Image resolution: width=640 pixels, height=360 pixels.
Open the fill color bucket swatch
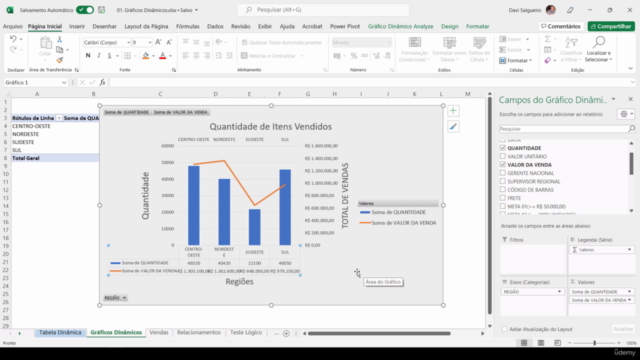point(145,56)
